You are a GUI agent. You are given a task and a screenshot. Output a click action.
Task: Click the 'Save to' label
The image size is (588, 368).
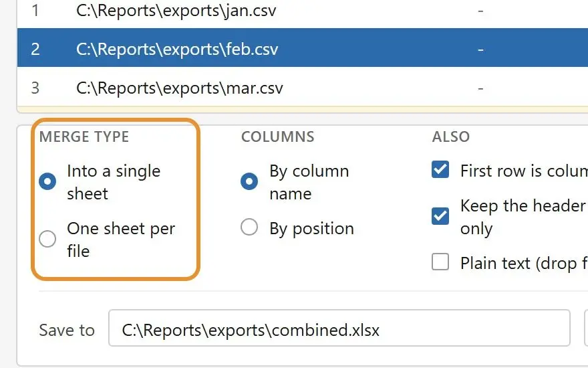tap(67, 330)
